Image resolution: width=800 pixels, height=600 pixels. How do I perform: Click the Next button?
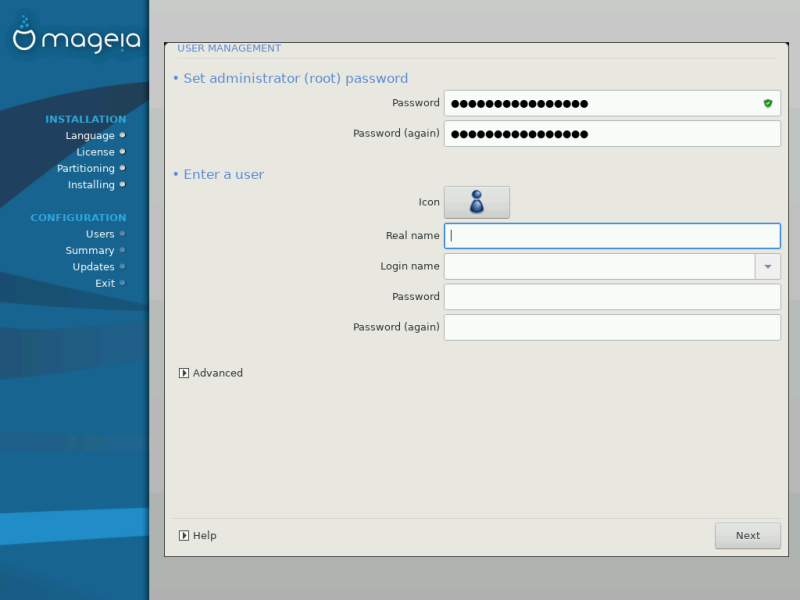(747, 535)
